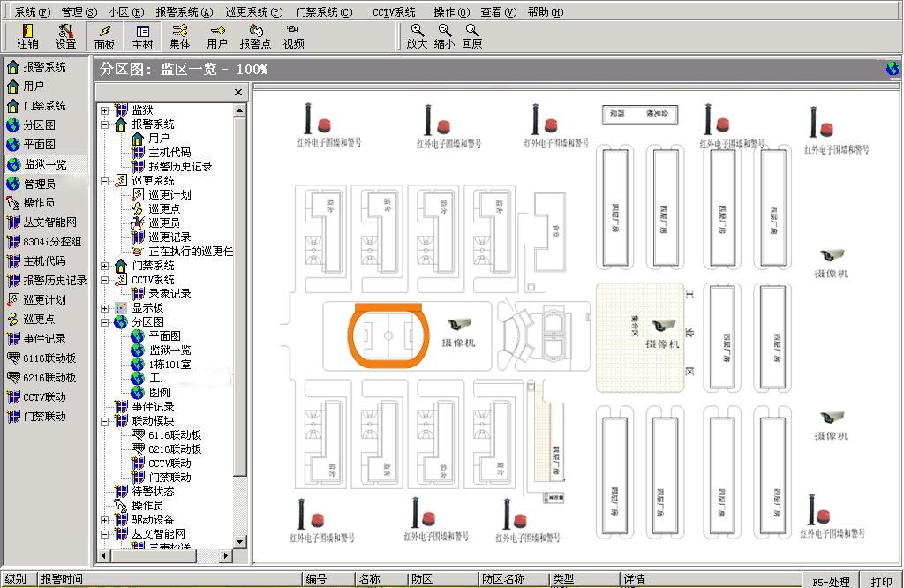The width and height of the screenshot is (904, 588).
Task: Open the 巡更系统(P) menu in menu bar
Action: pyautogui.click(x=252, y=12)
